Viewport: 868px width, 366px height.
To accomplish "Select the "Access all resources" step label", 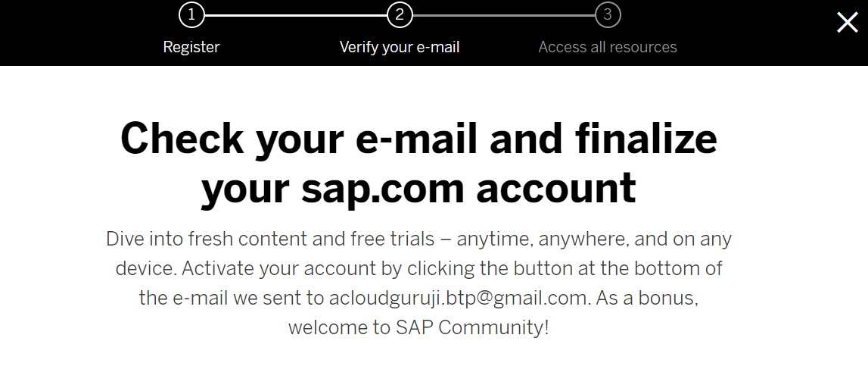I will 608,47.
